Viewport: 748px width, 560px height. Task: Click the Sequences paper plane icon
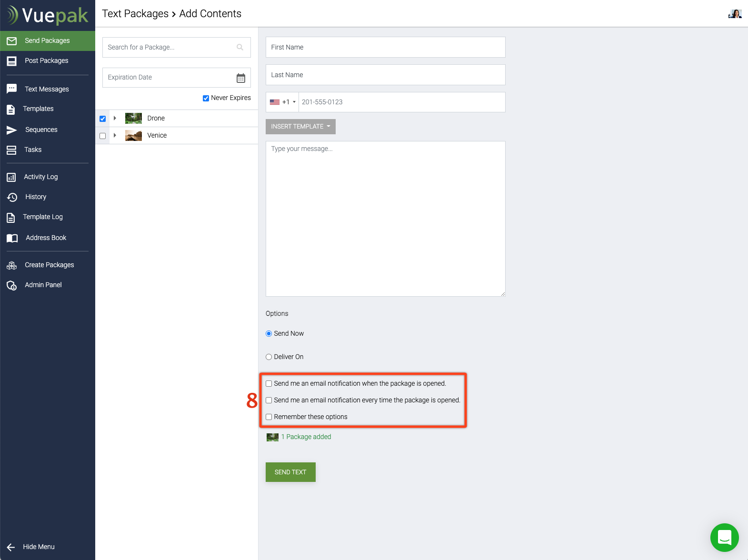(x=12, y=130)
